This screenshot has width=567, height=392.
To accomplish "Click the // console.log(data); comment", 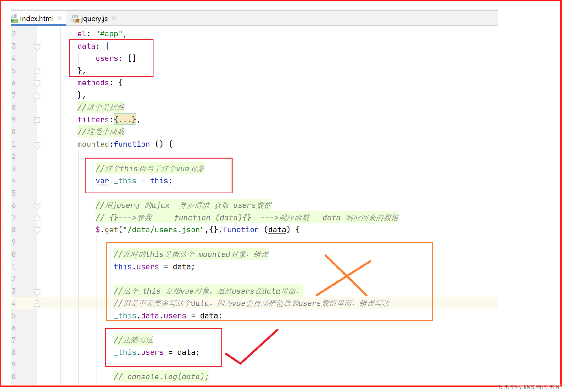I will coord(161,377).
